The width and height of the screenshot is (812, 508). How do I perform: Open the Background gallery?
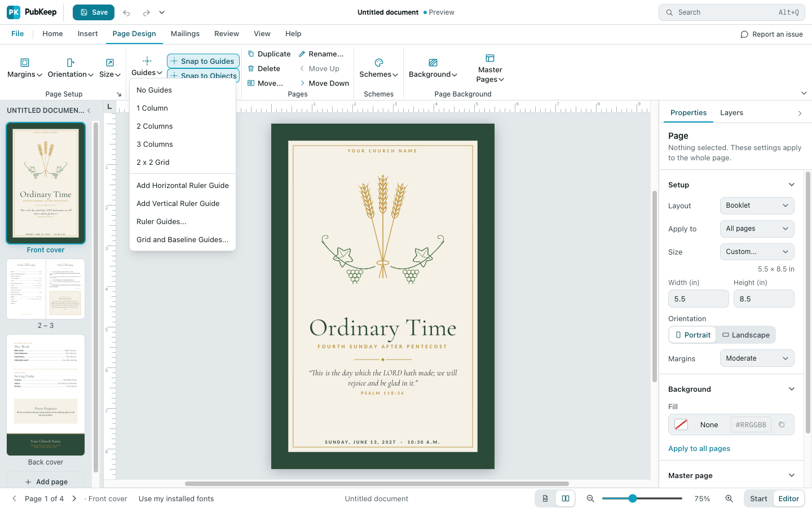click(433, 68)
